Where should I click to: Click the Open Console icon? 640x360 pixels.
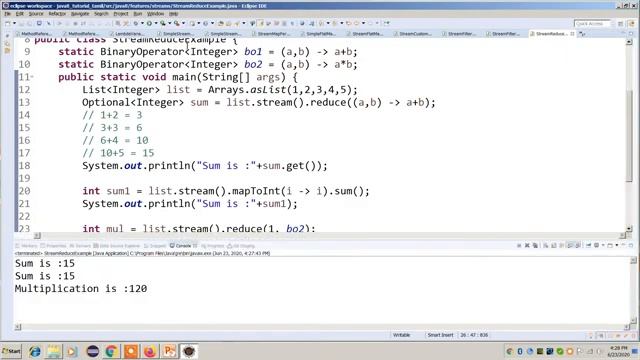[610, 246]
